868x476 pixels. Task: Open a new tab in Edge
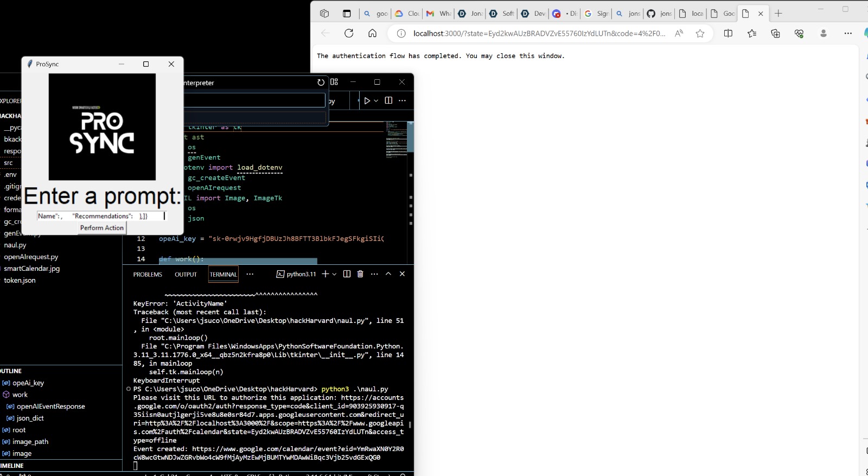pos(778,14)
